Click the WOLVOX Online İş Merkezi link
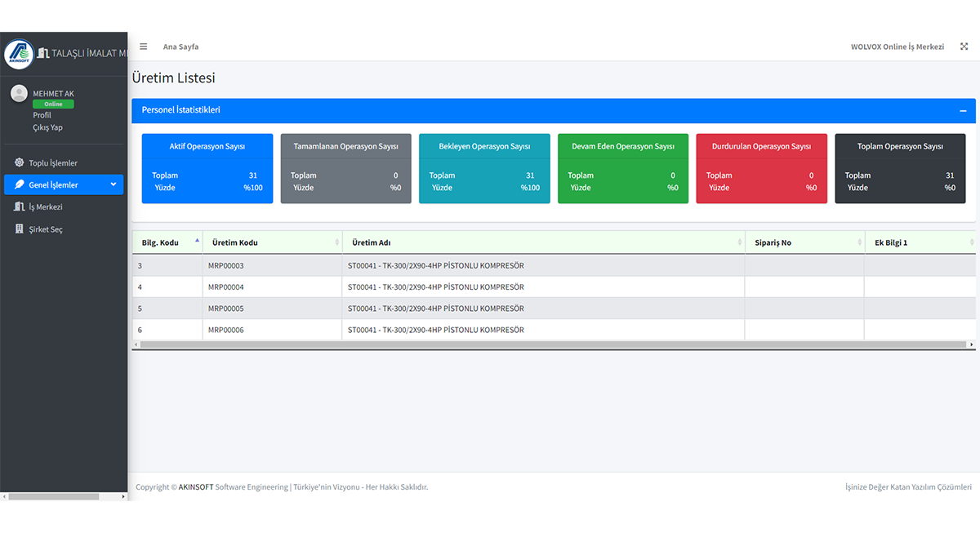Viewport: 980px width, 533px height. (897, 47)
